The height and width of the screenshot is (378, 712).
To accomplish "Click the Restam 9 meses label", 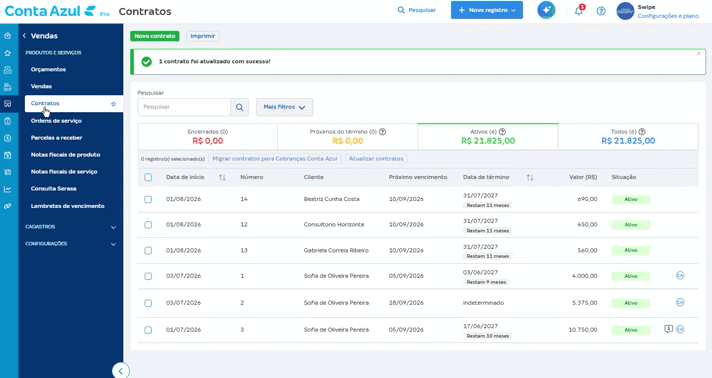I will click(x=486, y=282).
